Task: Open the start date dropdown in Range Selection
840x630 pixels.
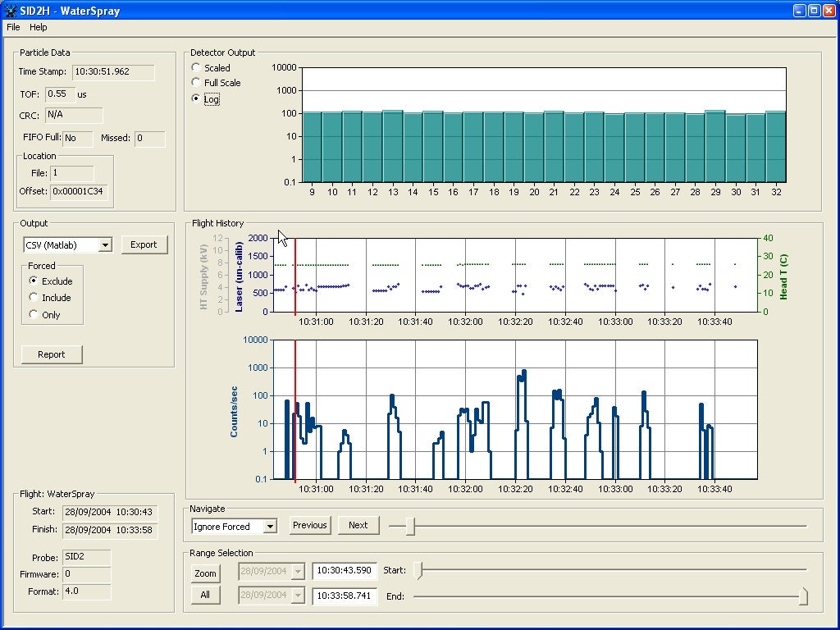Action: click(297, 571)
